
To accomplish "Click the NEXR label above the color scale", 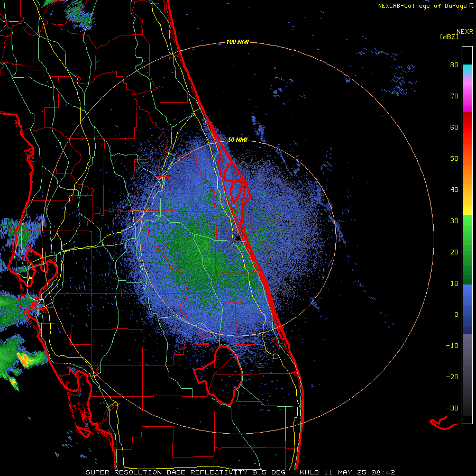I will tap(465, 32).
